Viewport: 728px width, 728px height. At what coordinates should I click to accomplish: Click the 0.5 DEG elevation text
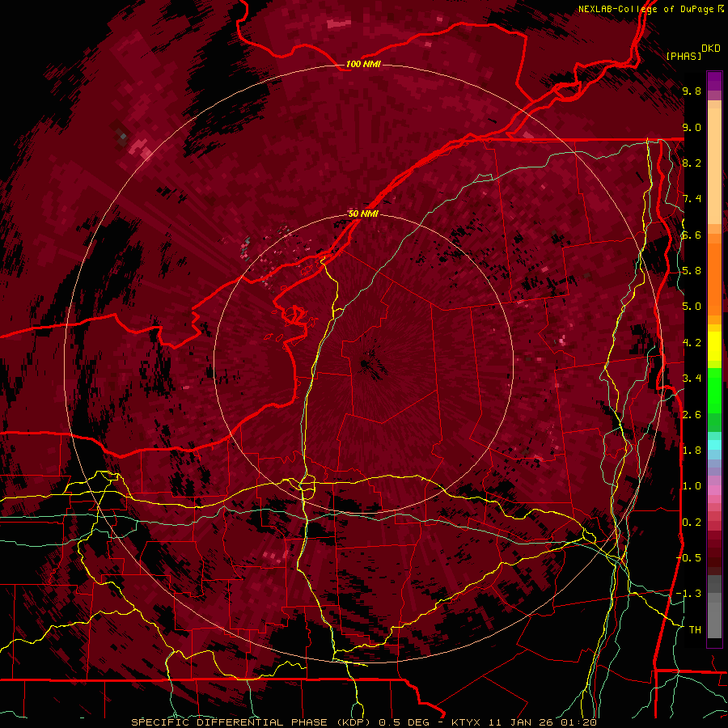[x=404, y=722]
